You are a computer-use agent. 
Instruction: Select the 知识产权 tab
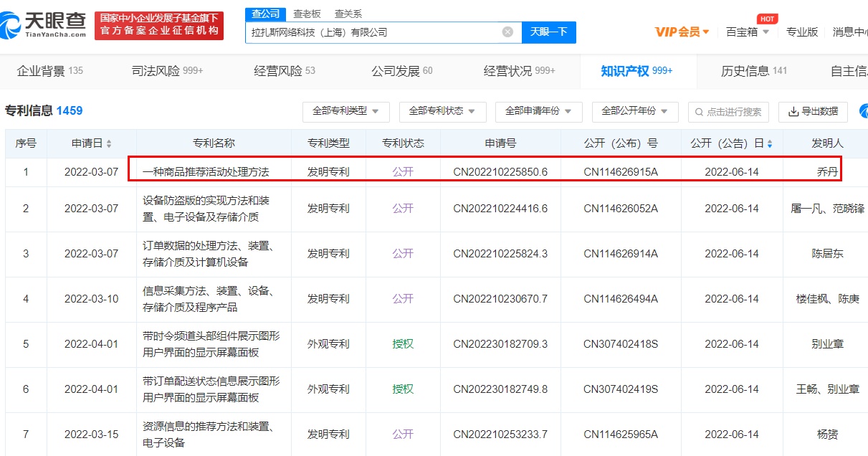[x=636, y=71]
